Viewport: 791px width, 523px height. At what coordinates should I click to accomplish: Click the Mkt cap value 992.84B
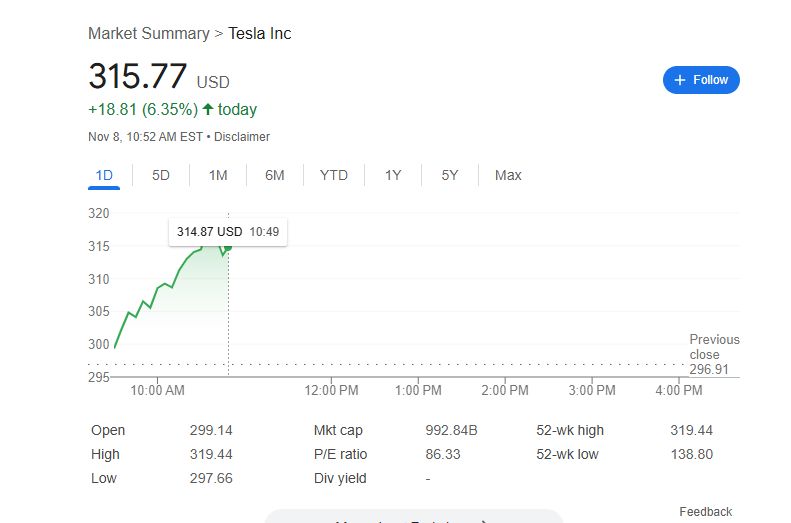(451, 430)
